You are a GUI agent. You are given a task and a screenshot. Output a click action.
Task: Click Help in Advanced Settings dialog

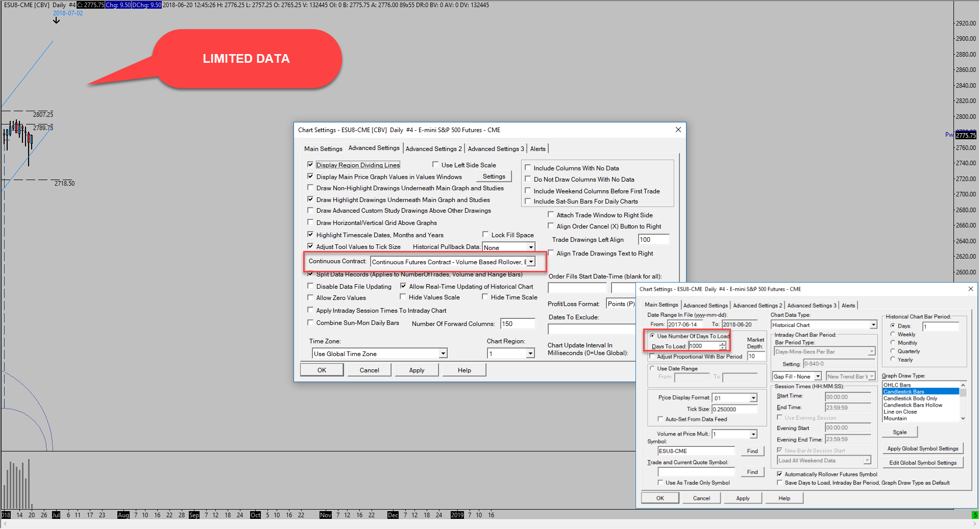click(464, 370)
